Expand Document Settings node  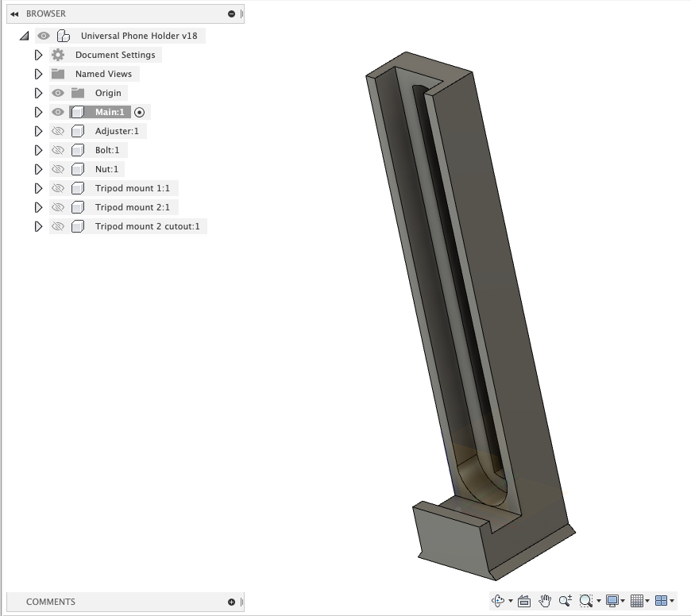pos(38,55)
